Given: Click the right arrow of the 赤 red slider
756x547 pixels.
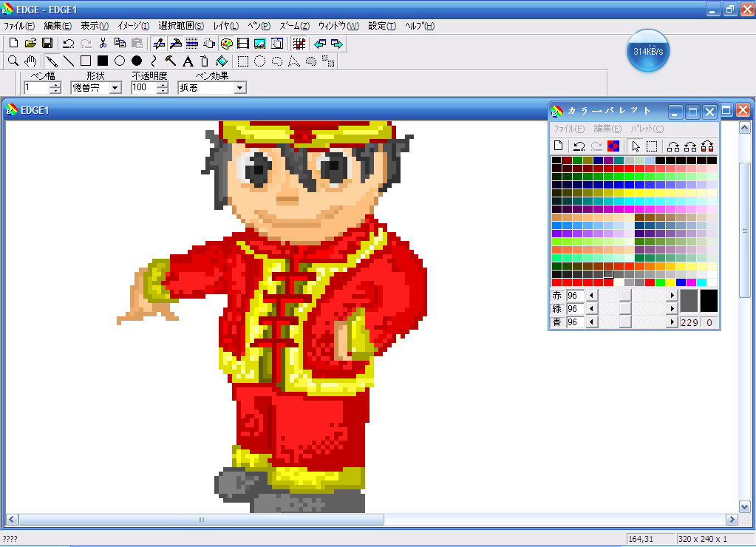Looking at the screenshot, I should click(x=672, y=295).
